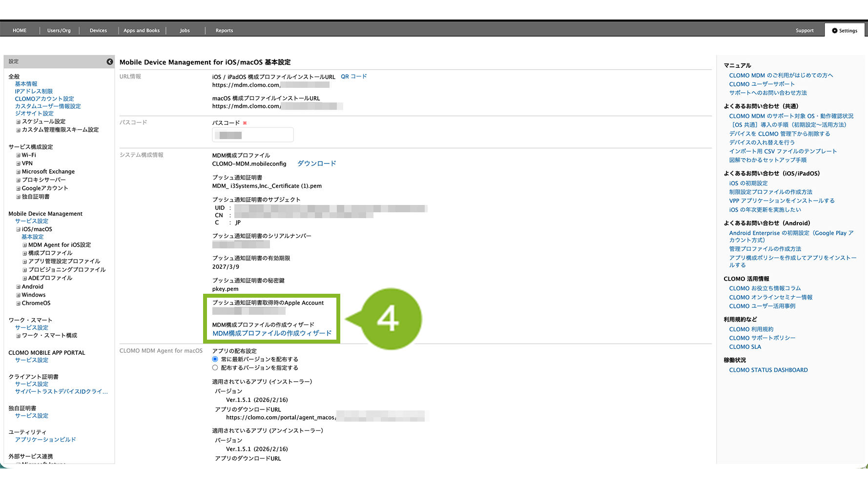Expand the ChromeOS tree node

pos(18,304)
